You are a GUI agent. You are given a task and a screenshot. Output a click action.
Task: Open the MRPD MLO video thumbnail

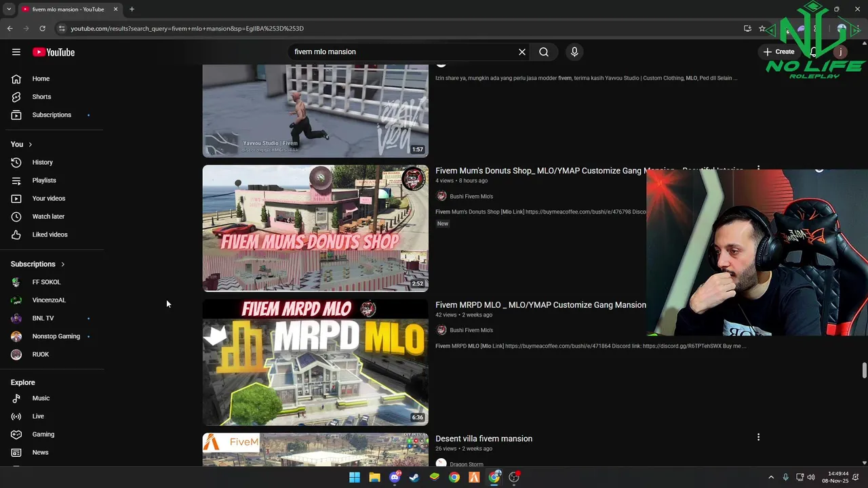point(315,362)
